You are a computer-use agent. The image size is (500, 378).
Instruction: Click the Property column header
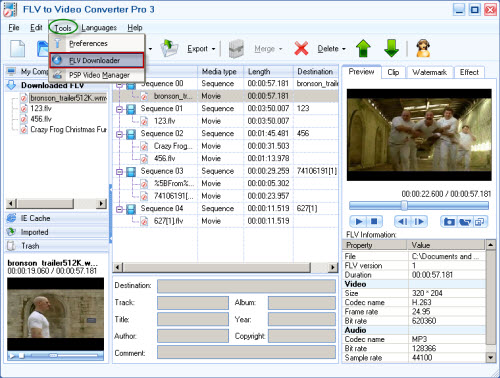(375, 245)
